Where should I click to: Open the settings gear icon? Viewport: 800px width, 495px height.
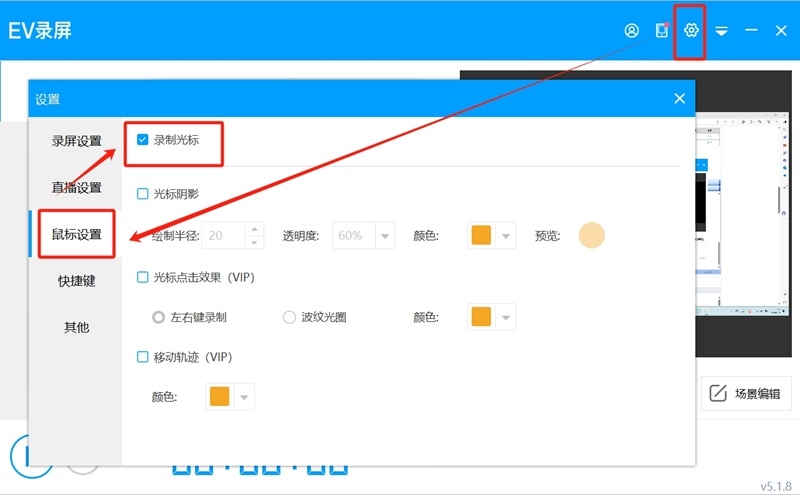point(691,30)
